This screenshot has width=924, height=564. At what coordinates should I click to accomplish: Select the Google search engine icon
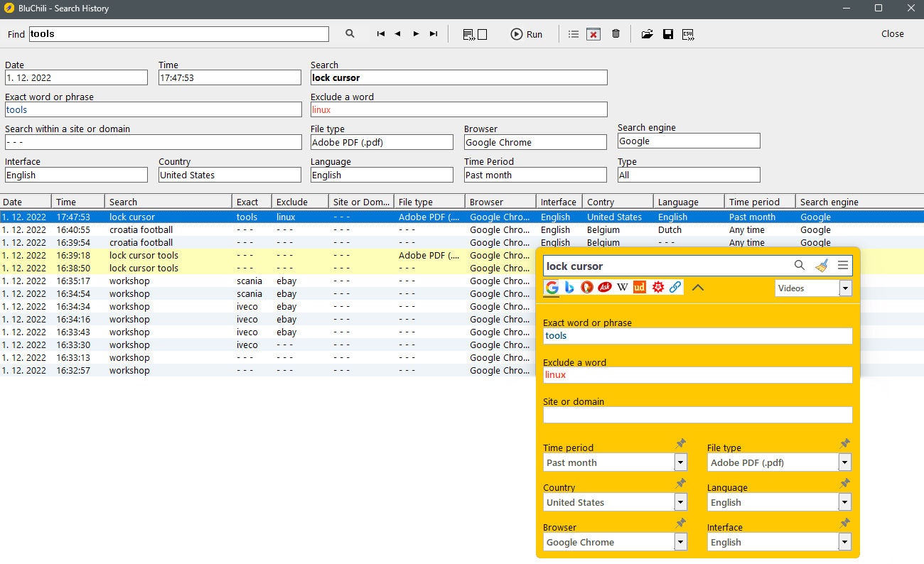tap(552, 287)
